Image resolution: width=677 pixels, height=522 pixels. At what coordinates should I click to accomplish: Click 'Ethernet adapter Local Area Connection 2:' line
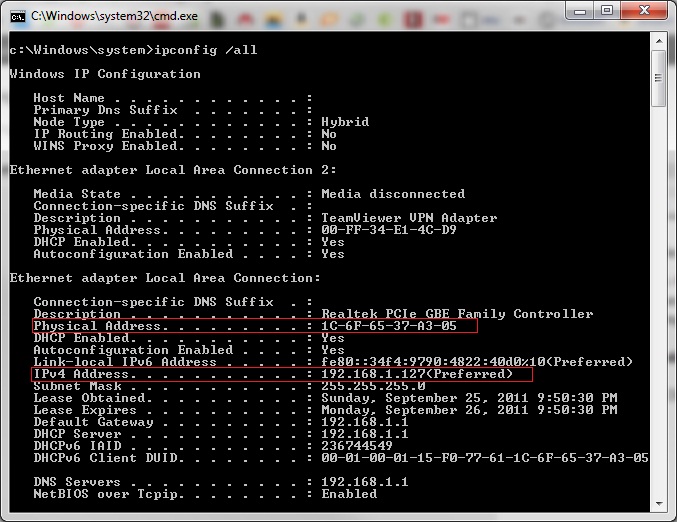click(173, 170)
